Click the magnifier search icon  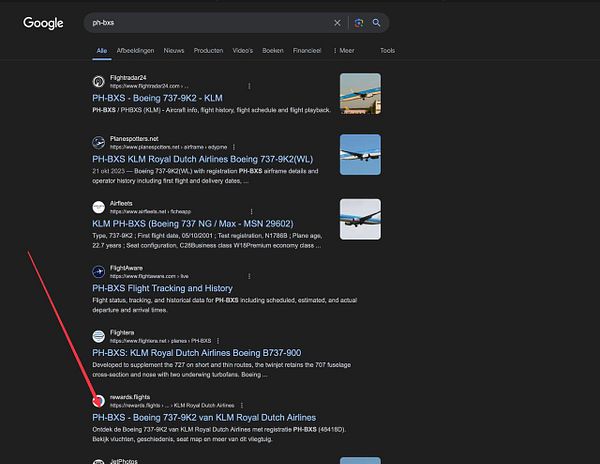[377, 23]
